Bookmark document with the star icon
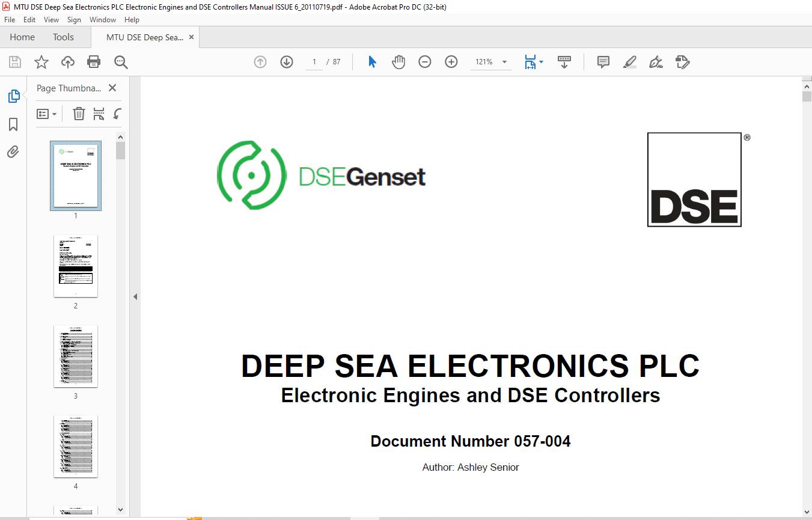812x520 pixels. 41,62
